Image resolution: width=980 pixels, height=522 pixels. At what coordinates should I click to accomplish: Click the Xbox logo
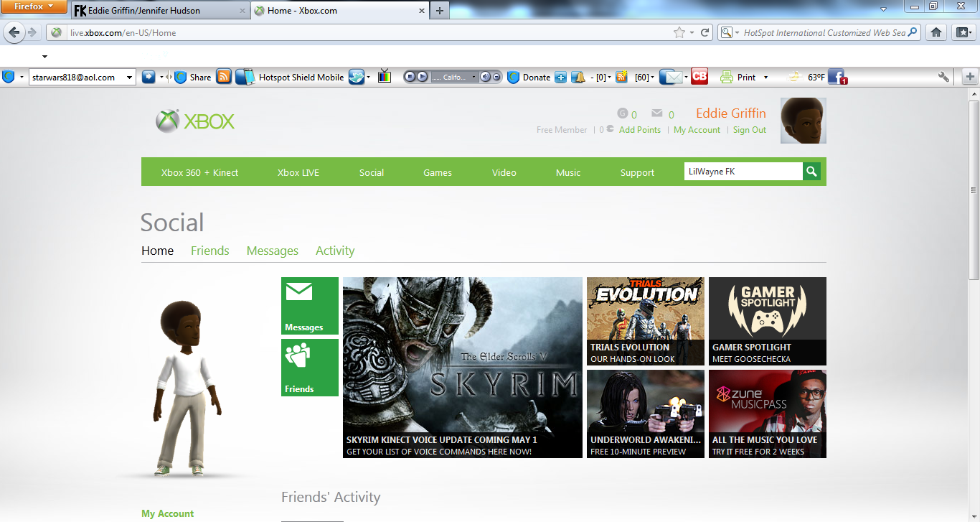(195, 121)
